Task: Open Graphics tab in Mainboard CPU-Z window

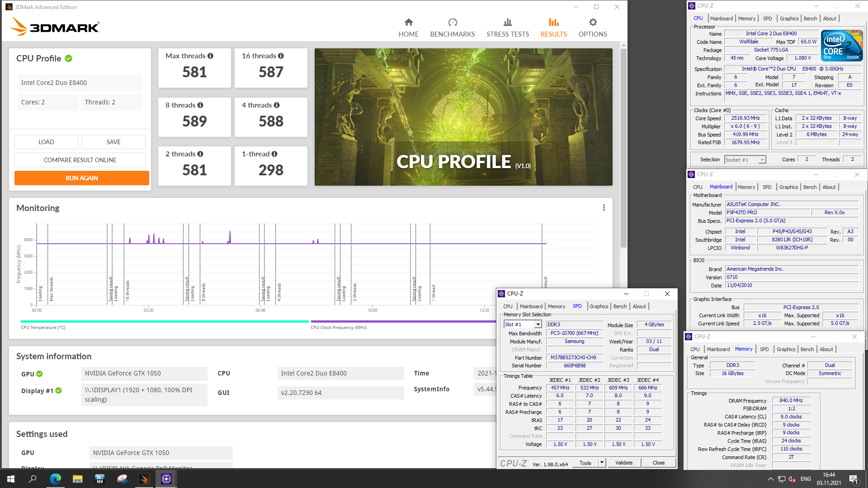Action: 789,187
